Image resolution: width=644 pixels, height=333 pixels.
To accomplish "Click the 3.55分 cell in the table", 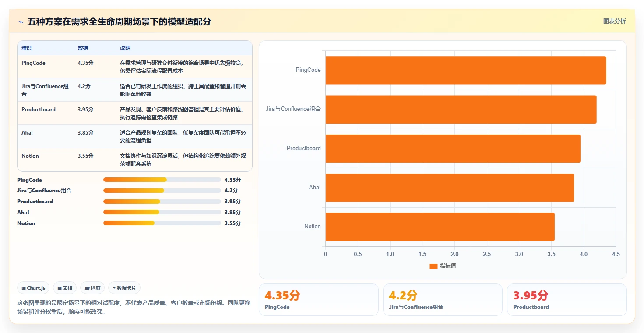I will tap(85, 156).
